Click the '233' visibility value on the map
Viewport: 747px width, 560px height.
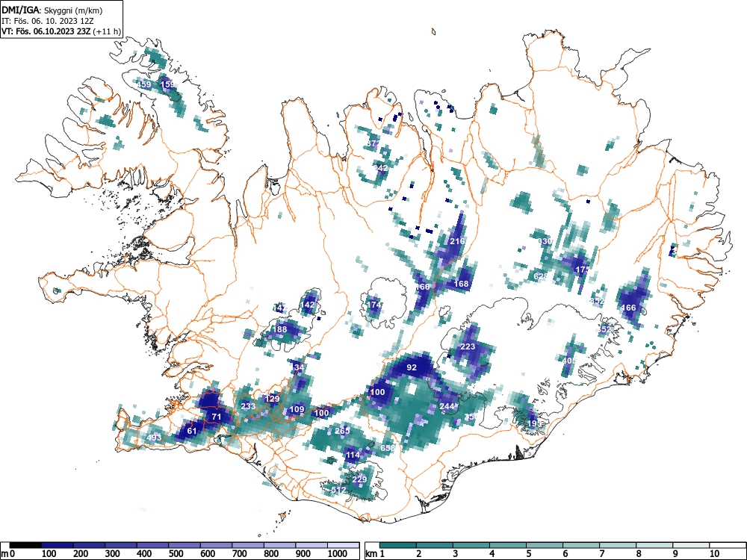248,406
